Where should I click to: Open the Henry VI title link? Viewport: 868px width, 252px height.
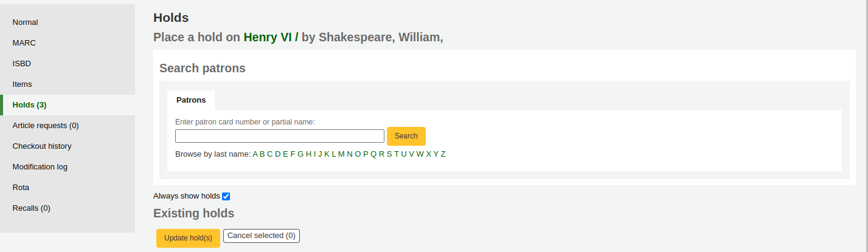(268, 37)
